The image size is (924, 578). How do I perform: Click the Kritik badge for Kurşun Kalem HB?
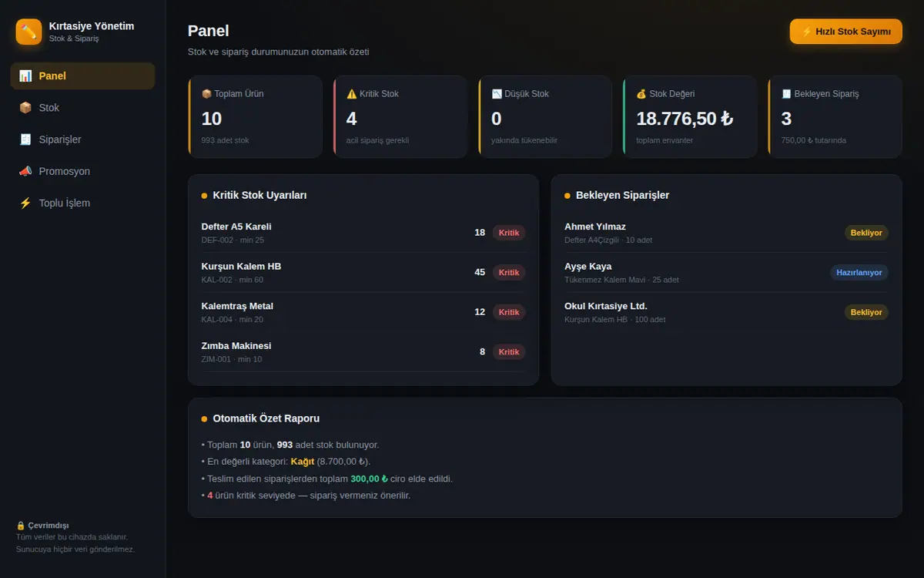509,272
